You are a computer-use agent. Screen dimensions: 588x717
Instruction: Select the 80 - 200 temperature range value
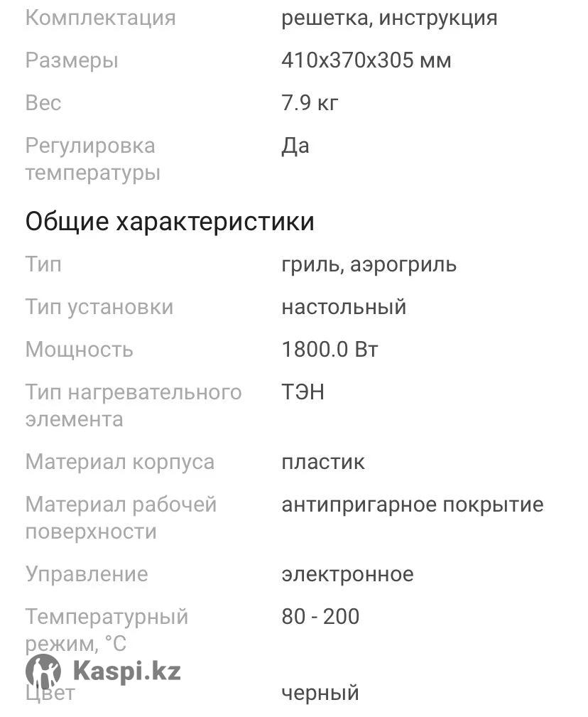(320, 617)
